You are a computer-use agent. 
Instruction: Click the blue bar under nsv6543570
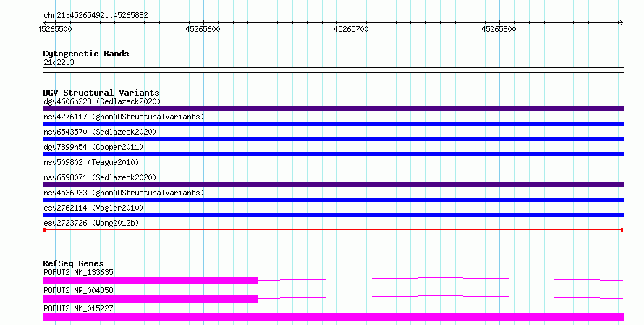333,139
